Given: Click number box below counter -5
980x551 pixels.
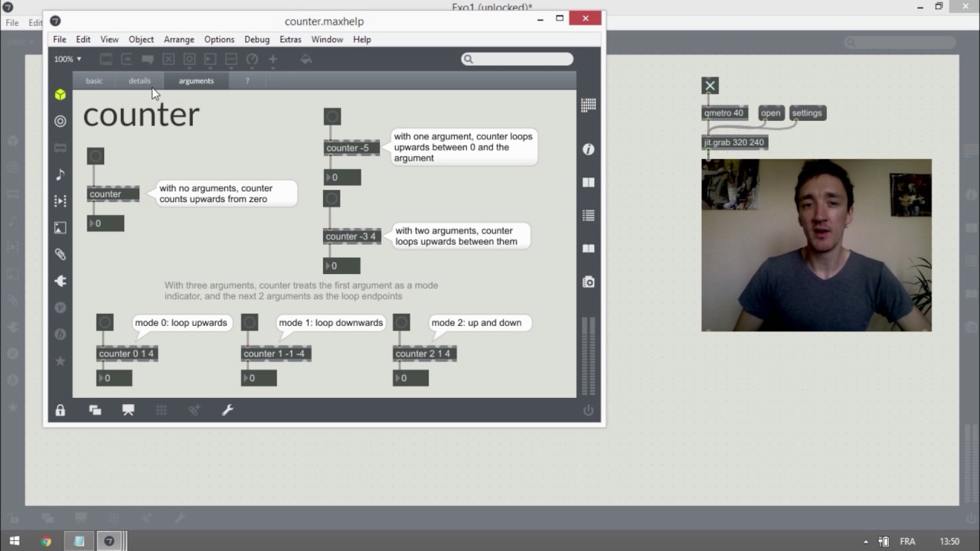Looking at the screenshot, I should coord(342,178).
